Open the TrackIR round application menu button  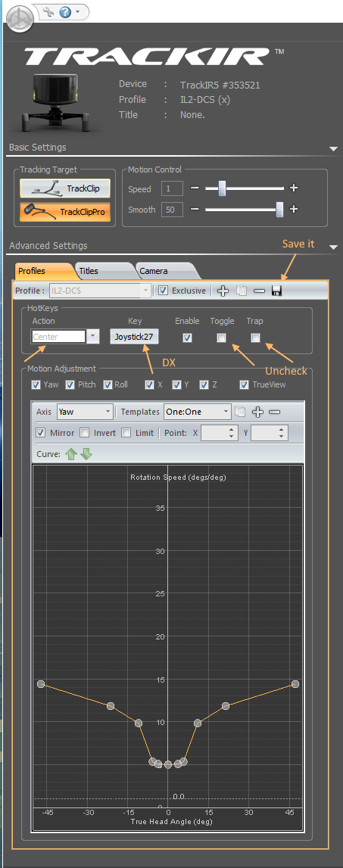[x=20, y=18]
